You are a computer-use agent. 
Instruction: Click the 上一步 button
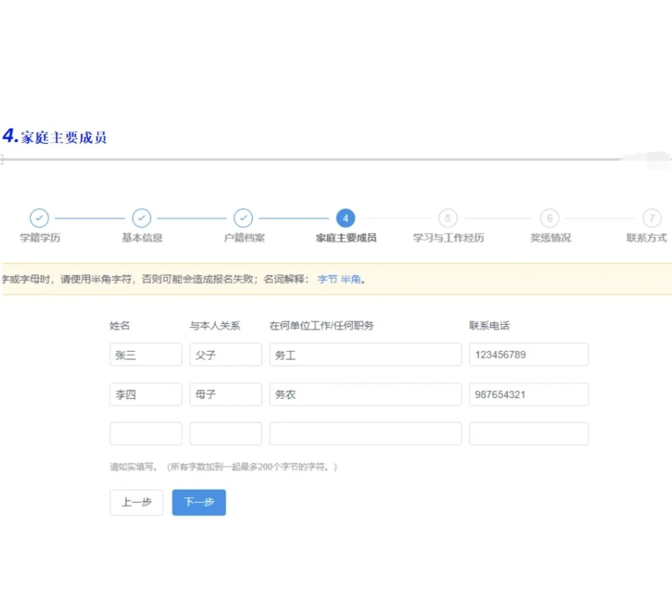point(136,502)
